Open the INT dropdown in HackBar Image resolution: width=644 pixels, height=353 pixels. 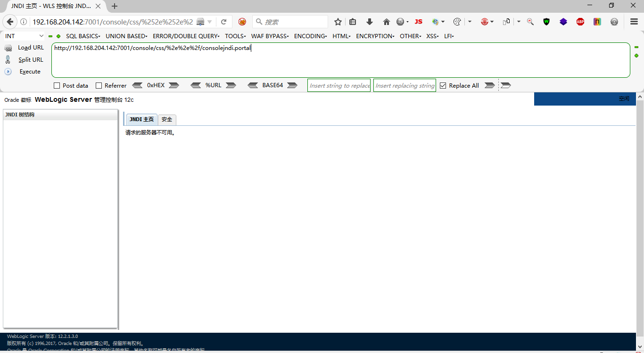pyautogui.click(x=24, y=36)
